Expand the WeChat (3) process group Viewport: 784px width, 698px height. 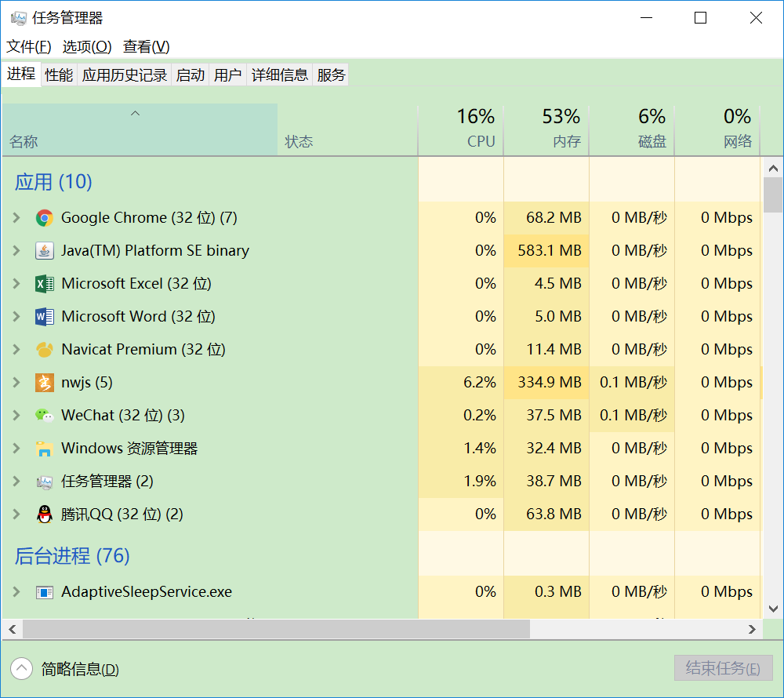click(16, 416)
